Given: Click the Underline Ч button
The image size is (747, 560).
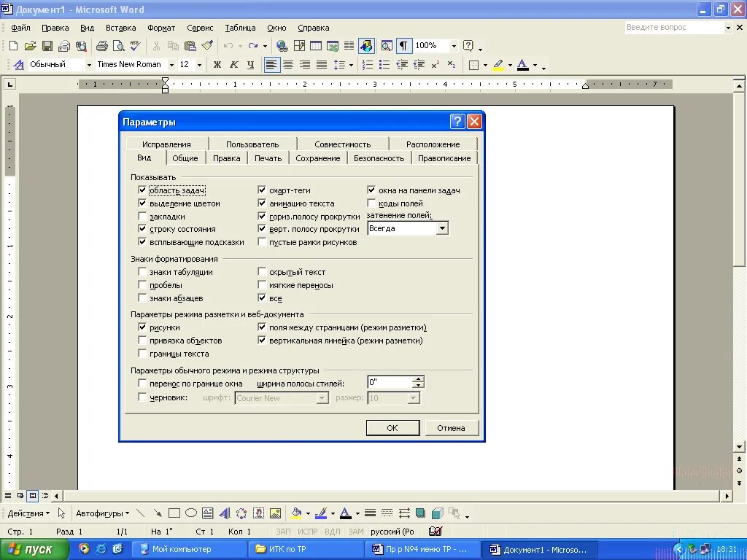Looking at the screenshot, I should pyautogui.click(x=251, y=65).
